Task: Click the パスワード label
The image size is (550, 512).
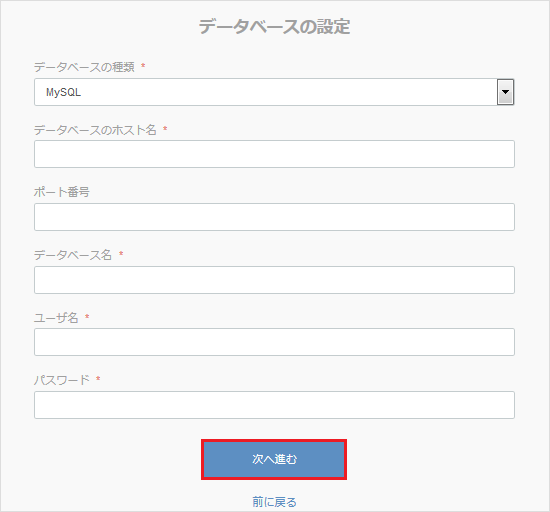Action: (62, 380)
